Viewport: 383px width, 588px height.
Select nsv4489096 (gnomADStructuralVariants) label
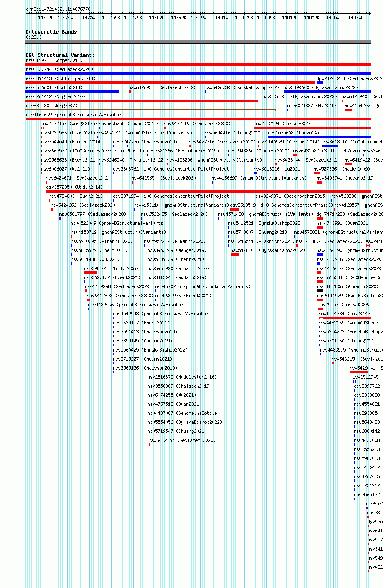coord(136,305)
